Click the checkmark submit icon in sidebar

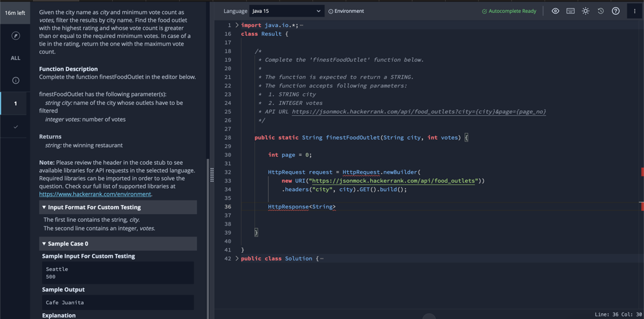[x=15, y=127]
